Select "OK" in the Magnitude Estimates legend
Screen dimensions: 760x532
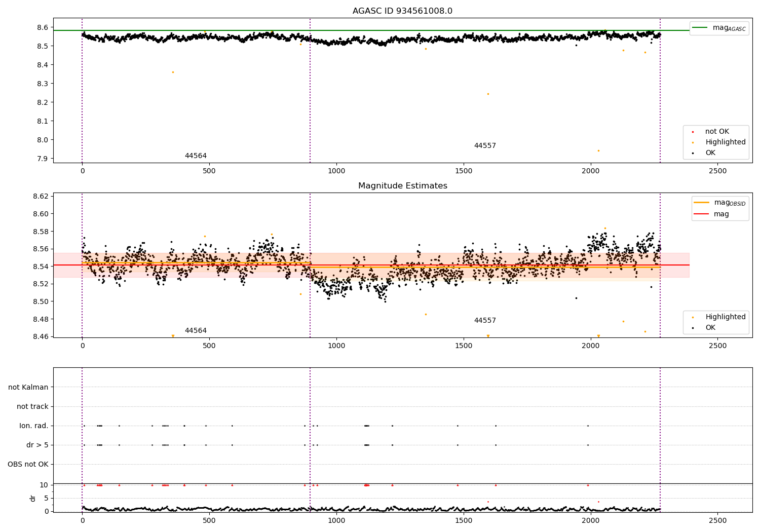pos(710,327)
